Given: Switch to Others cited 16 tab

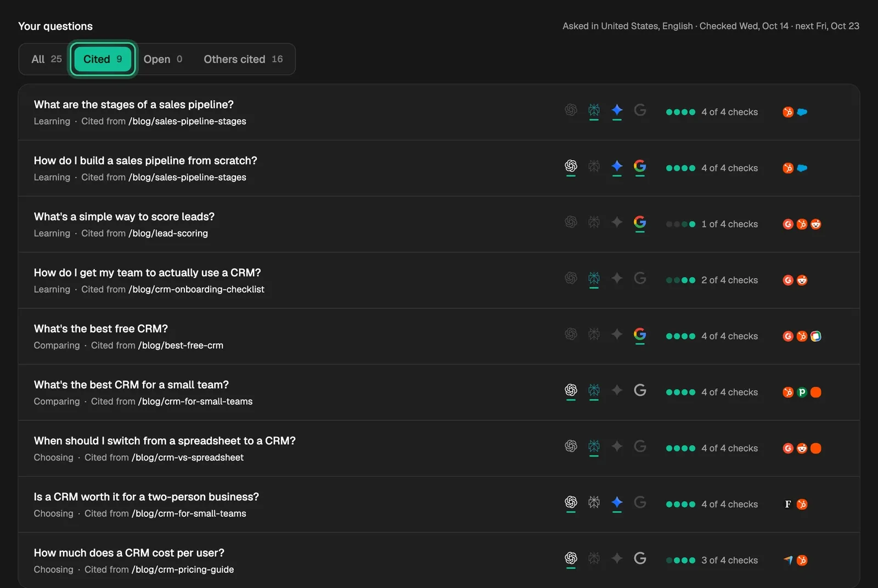Looking at the screenshot, I should 243,59.
